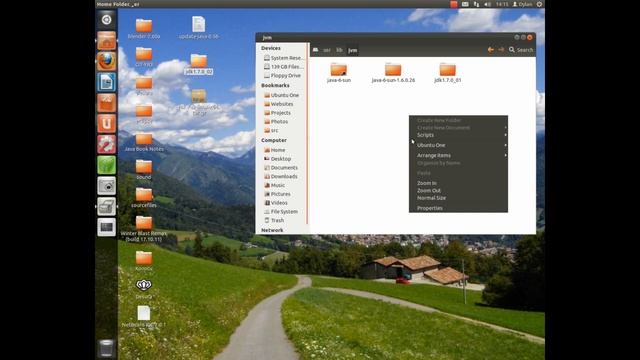Select the jdk1.7.0_02 folder on desktop
Image resolution: width=640 pixels, height=360 pixels.
198,64
